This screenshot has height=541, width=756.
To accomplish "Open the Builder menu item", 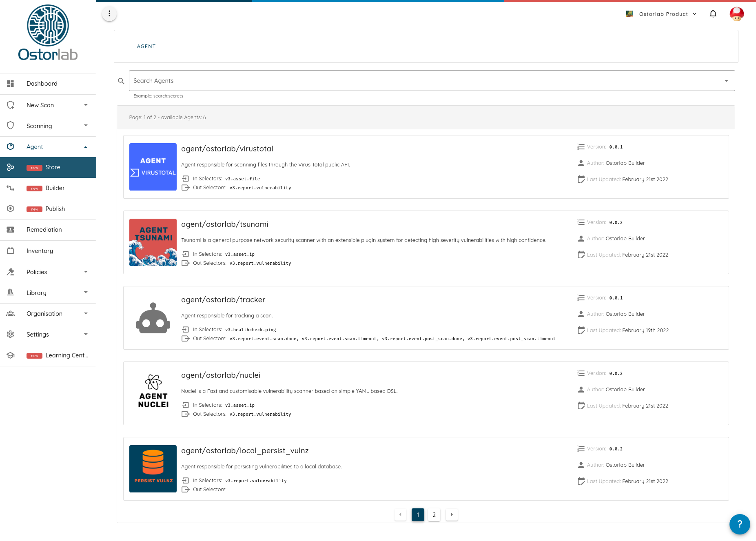I will 48,188.
